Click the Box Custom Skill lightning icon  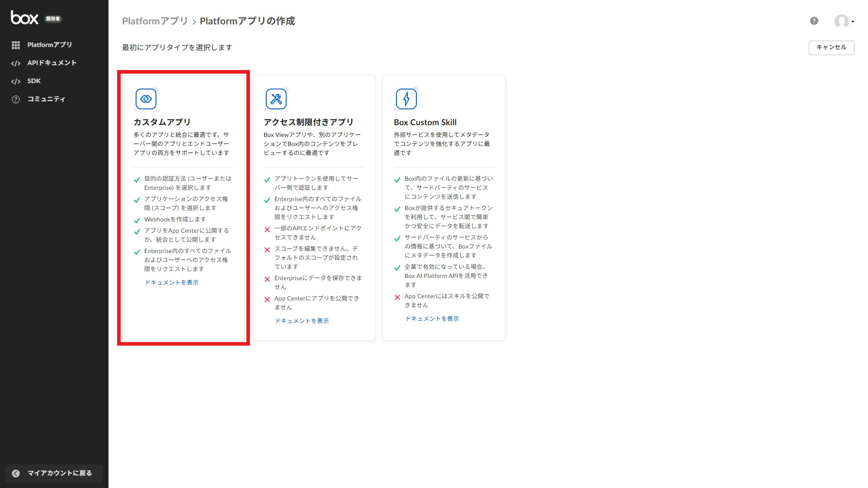pos(406,99)
